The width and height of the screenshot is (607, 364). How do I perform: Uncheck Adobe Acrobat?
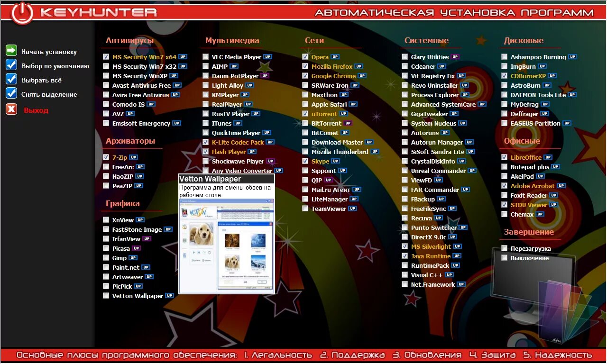tap(504, 186)
